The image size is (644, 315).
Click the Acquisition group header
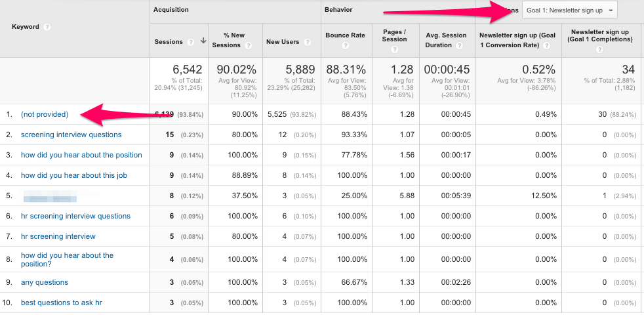coord(171,9)
